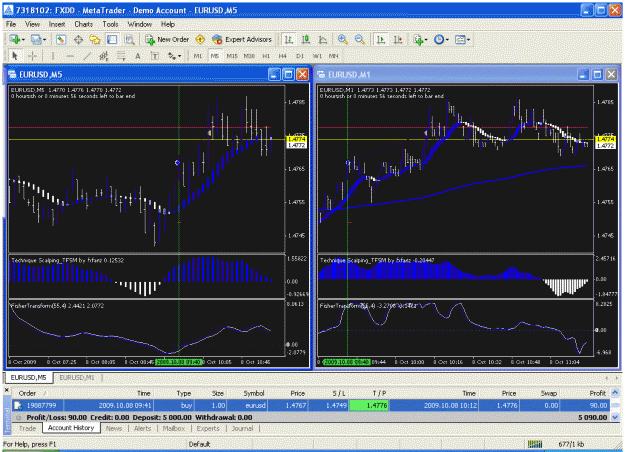Open the Arrows objects dropdown
The width and height of the screenshot is (625, 452).
click(x=175, y=56)
